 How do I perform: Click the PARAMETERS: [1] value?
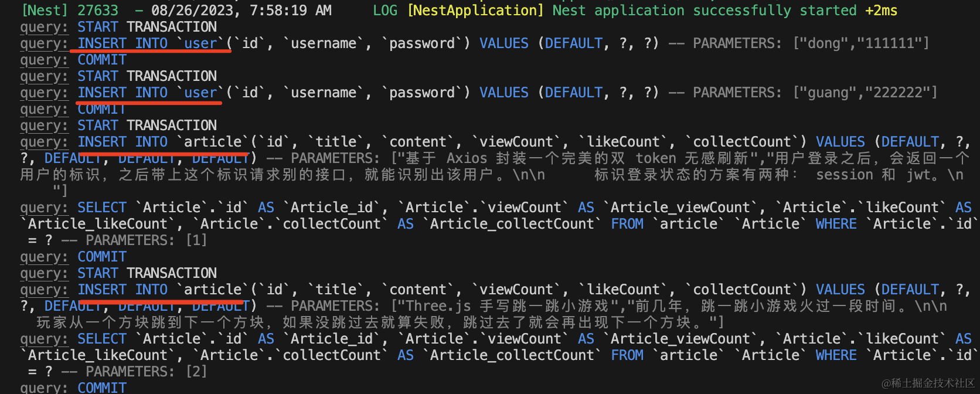pos(196,240)
